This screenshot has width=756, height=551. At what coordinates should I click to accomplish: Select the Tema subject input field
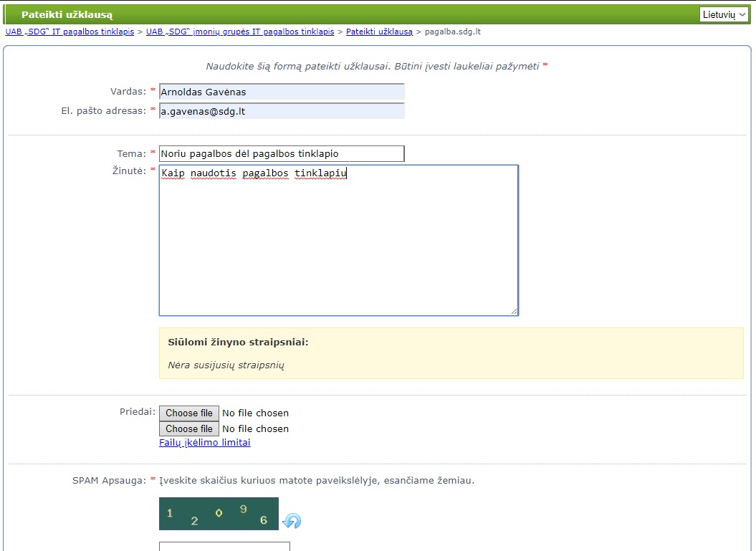click(x=282, y=153)
